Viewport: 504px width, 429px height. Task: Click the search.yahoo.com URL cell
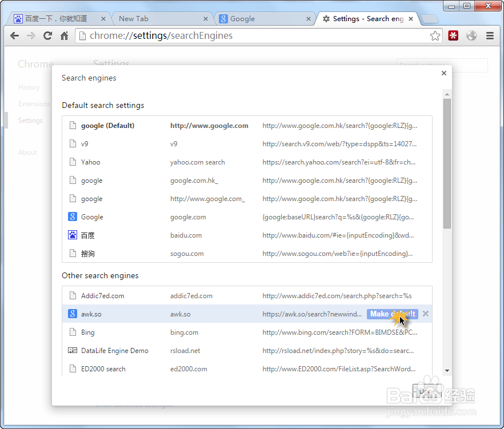(x=339, y=162)
